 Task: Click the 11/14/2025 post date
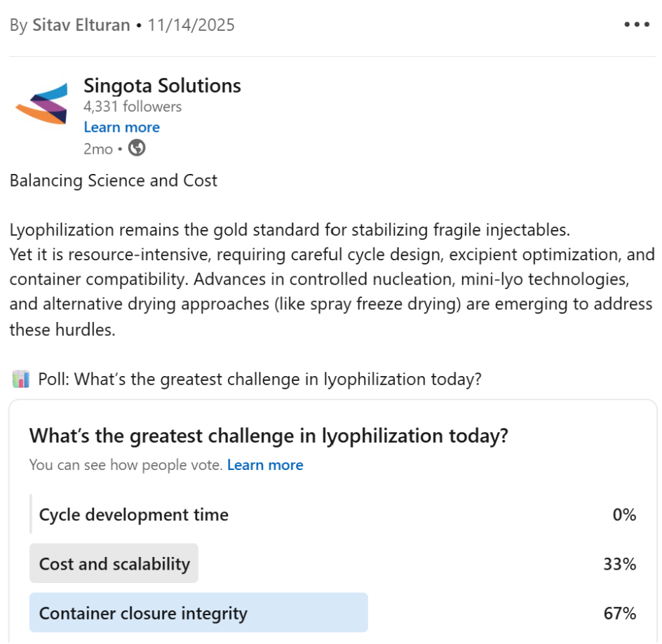pyautogui.click(x=191, y=25)
